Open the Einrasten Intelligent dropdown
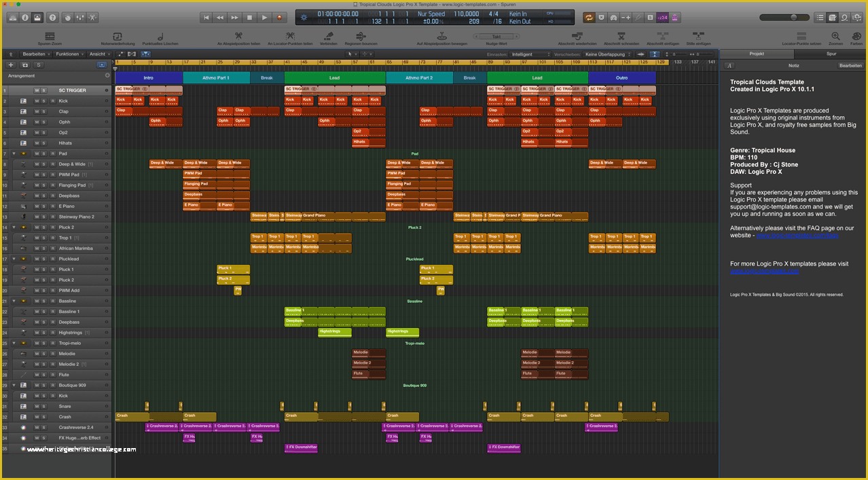 [x=532, y=54]
